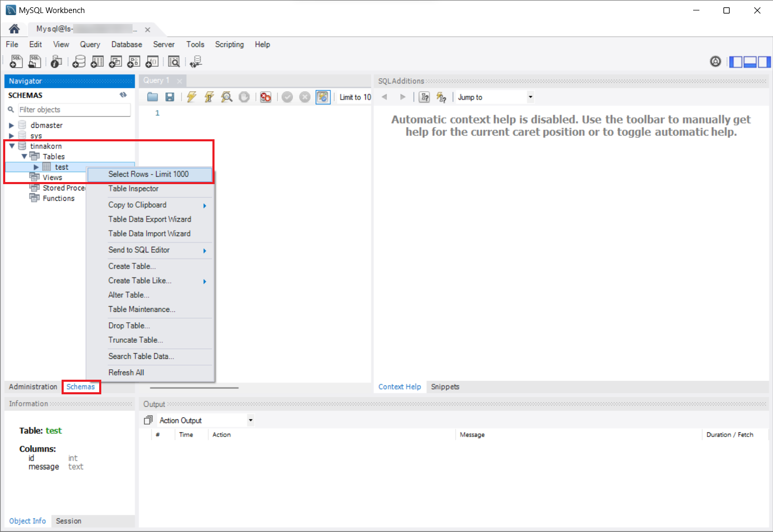Go back in SQL Additions help

[x=384, y=97]
